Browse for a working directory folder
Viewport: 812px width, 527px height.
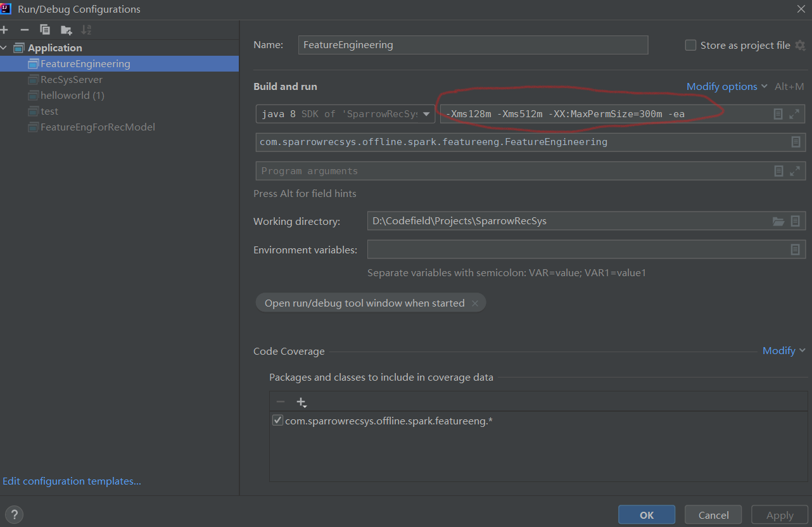(778, 221)
